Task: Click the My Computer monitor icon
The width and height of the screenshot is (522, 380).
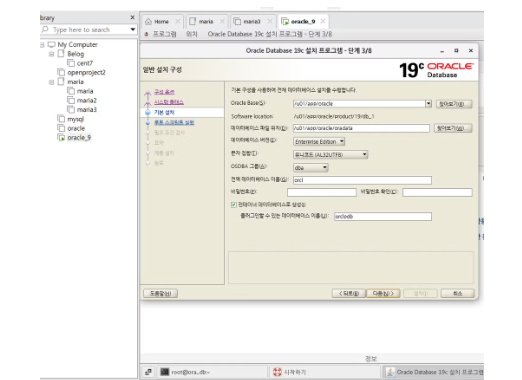Action: pyautogui.click(x=51, y=44)
